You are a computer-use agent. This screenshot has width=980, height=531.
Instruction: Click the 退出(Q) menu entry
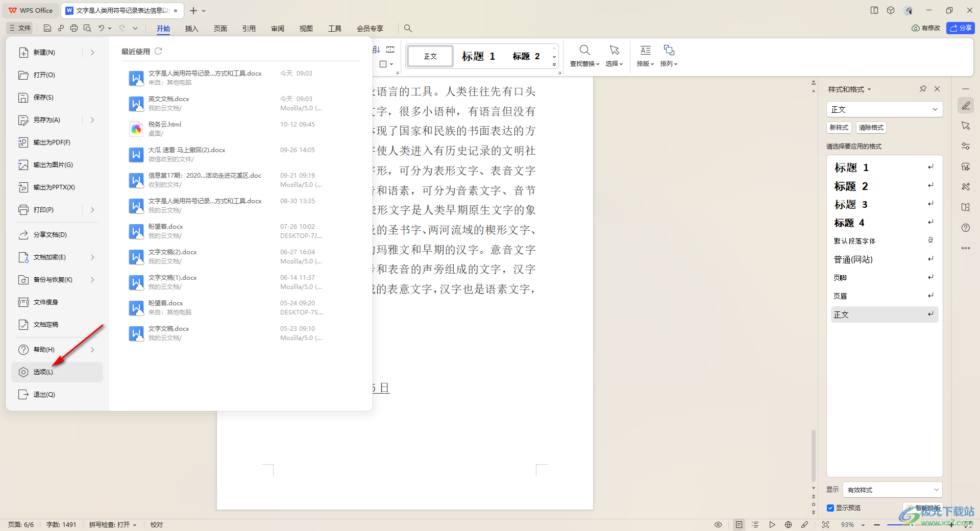click(x=57, y=394)
